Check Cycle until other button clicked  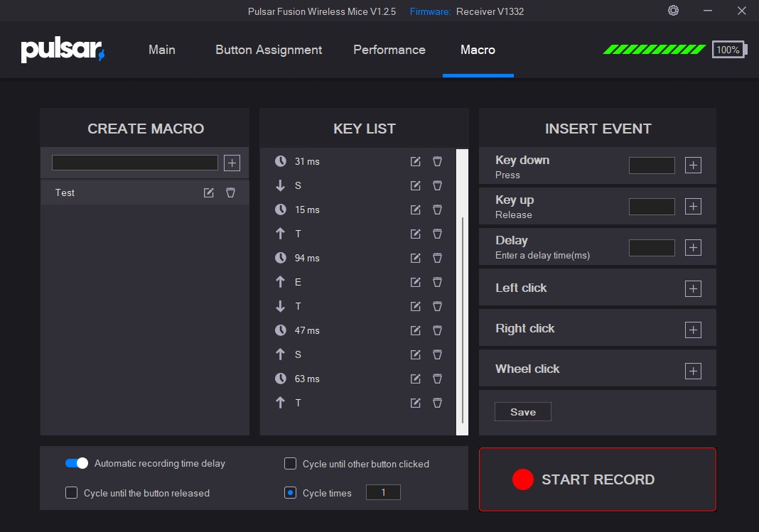tap(290, 464)
